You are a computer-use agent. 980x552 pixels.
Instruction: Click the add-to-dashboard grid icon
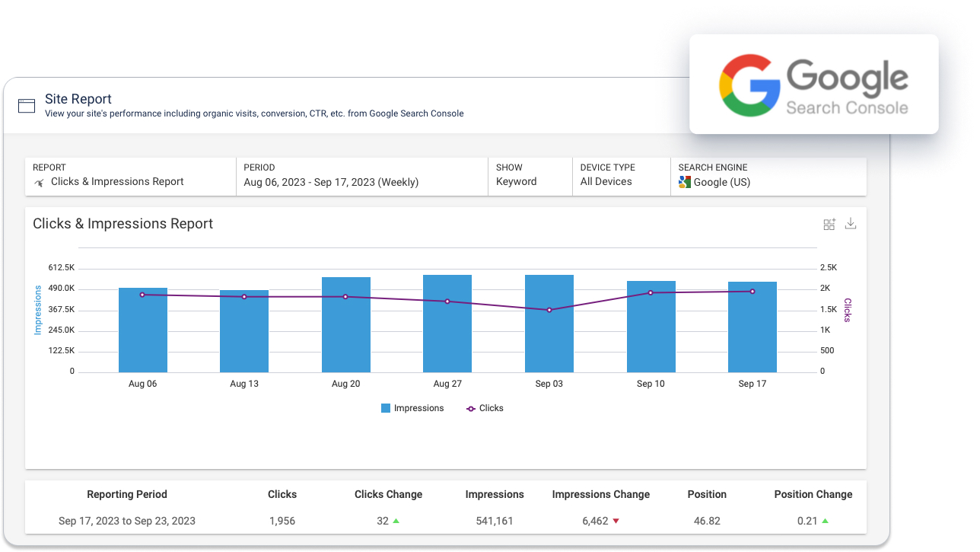pos(829,224)
